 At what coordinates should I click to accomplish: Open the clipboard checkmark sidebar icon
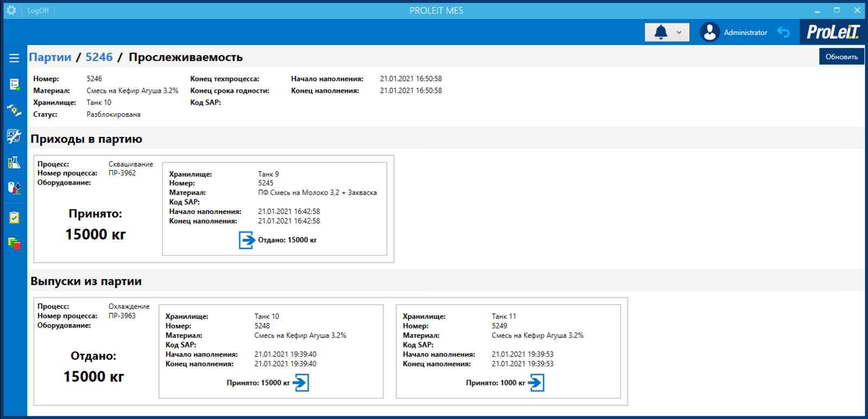coord(14,217)
